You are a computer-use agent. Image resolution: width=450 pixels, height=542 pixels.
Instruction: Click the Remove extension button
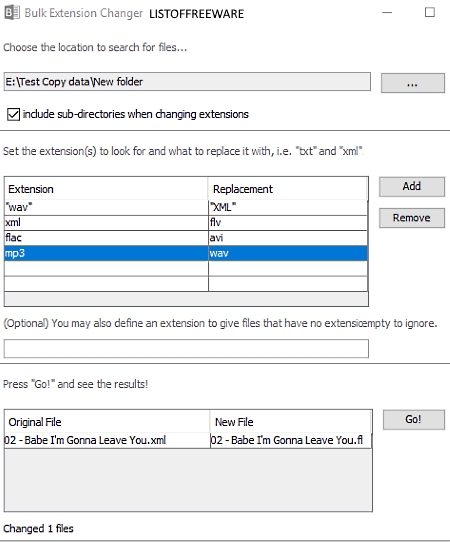pyautogui.click(x=412, y=218)
